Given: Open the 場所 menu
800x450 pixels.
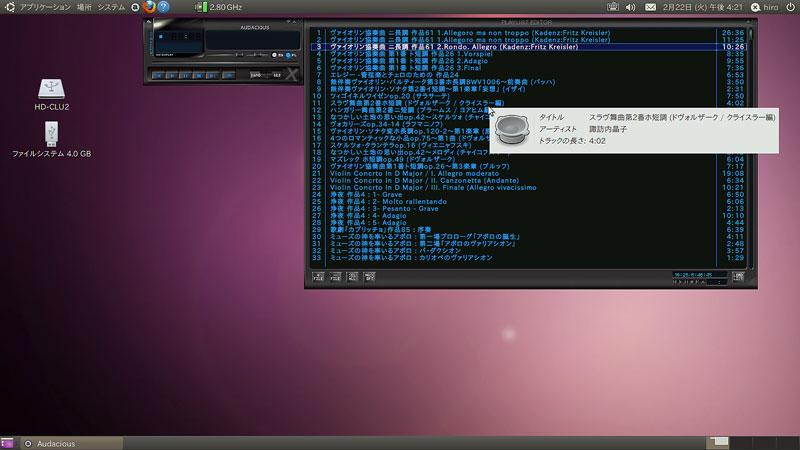Looking at the screenshot, I should (x=84, y=7).
